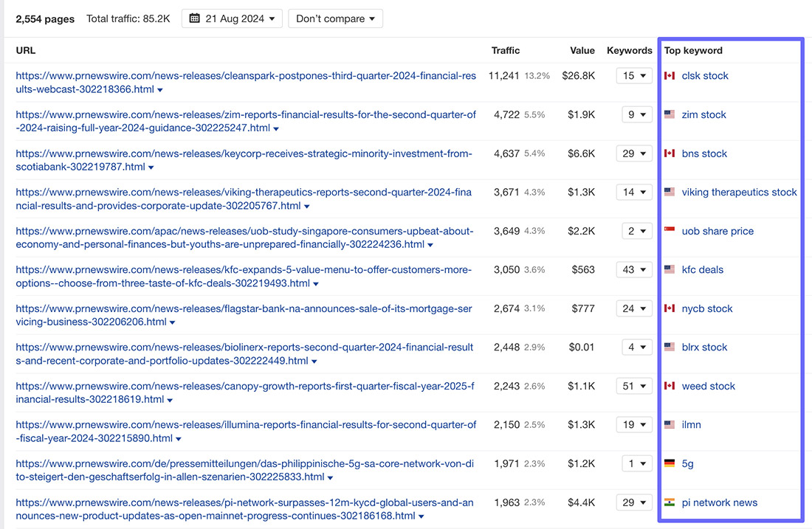Open the 15 keywords dropdown
The width and height of the screenshot is (812, 529).
point(634,76)
